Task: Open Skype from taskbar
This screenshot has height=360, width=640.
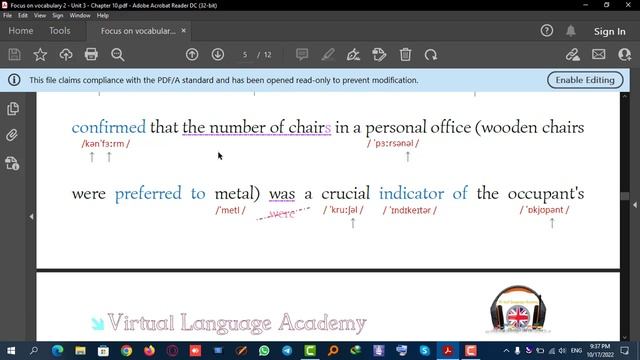Action: pyautogui.click(x=424, y=351)
